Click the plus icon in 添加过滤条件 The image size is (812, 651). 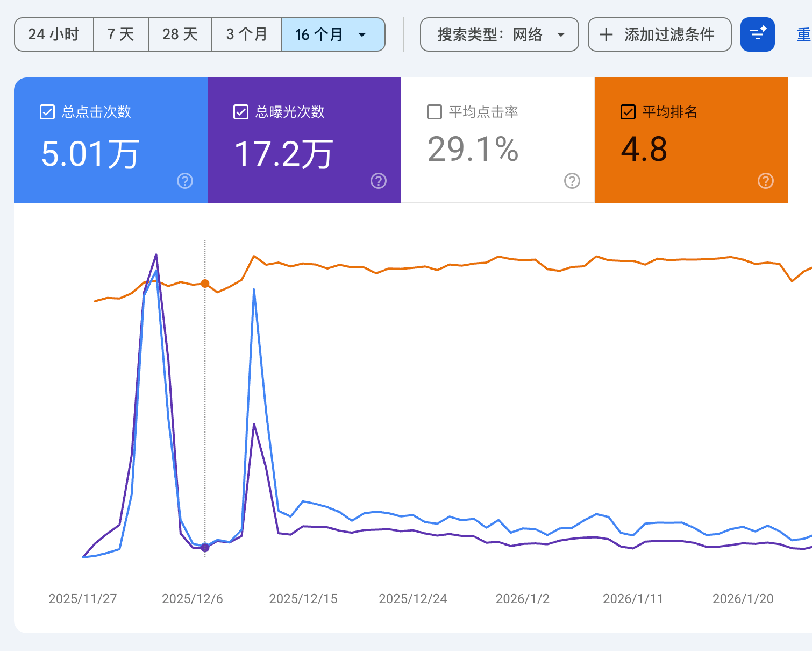click(x=606, y=34)
